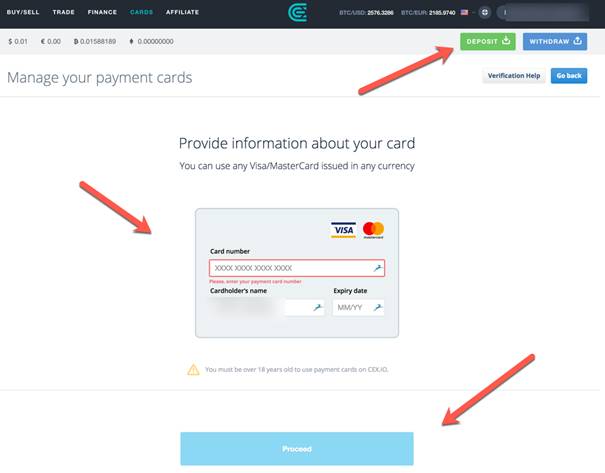Open the Buy/Sell menu
The width and height of the screenshot is (605, 473).
(x=23, y=12)
